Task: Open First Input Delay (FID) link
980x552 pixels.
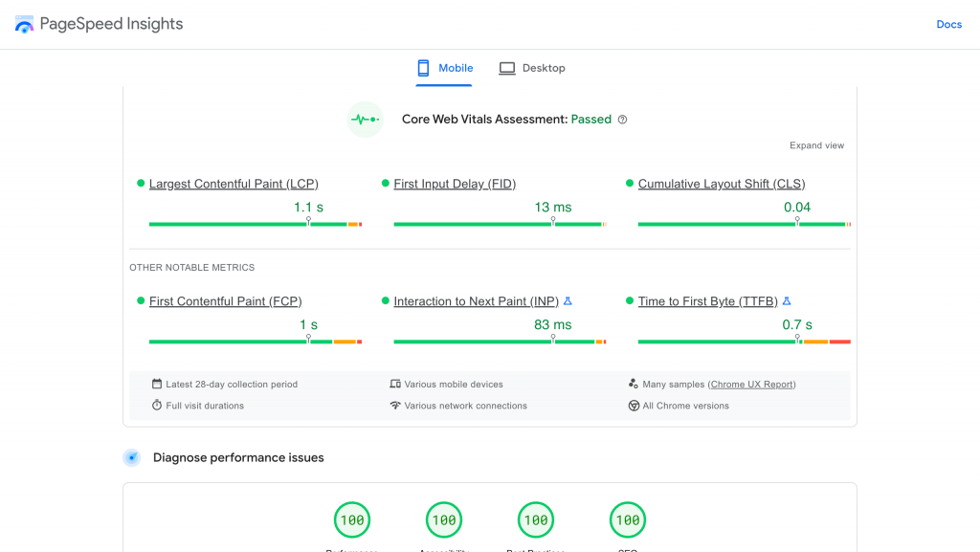Action: [x=455, y=184]
